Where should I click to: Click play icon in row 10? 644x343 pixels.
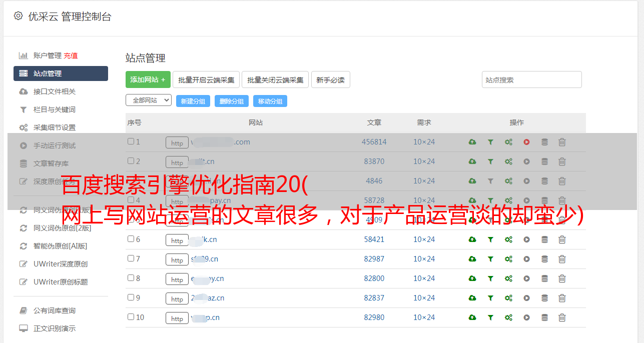[526, 317]
